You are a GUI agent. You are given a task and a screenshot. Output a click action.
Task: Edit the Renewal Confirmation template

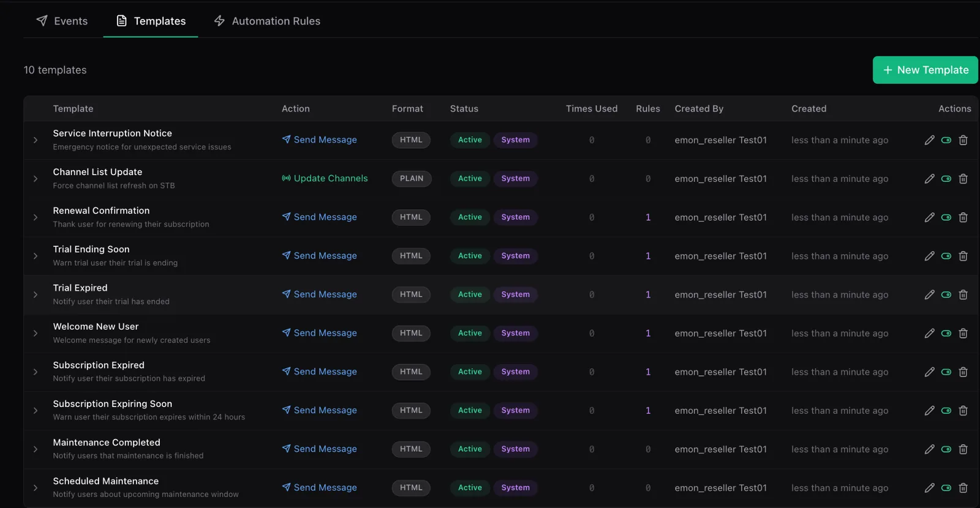pyautogui.click(x=929, y=217)
